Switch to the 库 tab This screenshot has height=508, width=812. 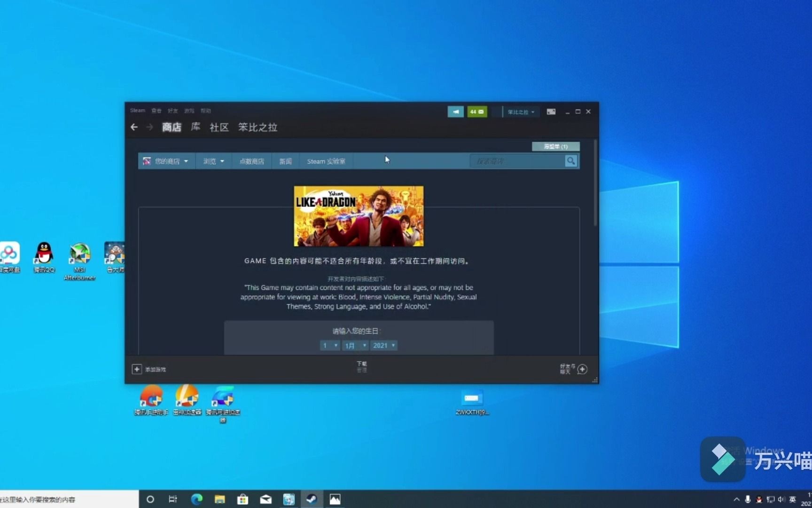(x=195, y=127)
